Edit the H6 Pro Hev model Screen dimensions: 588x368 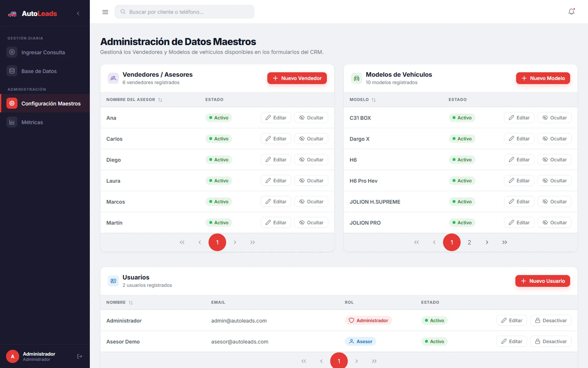coord(519,181)
